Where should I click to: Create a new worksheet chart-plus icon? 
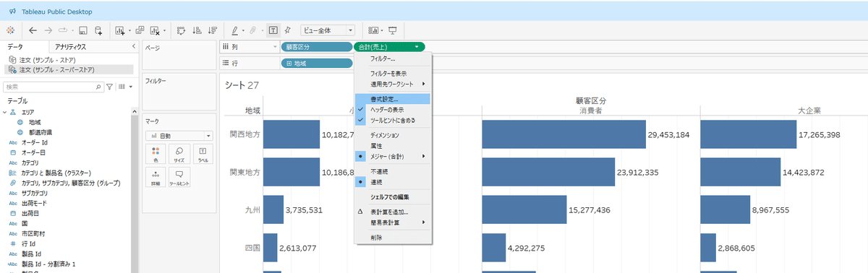pos(120,30)
